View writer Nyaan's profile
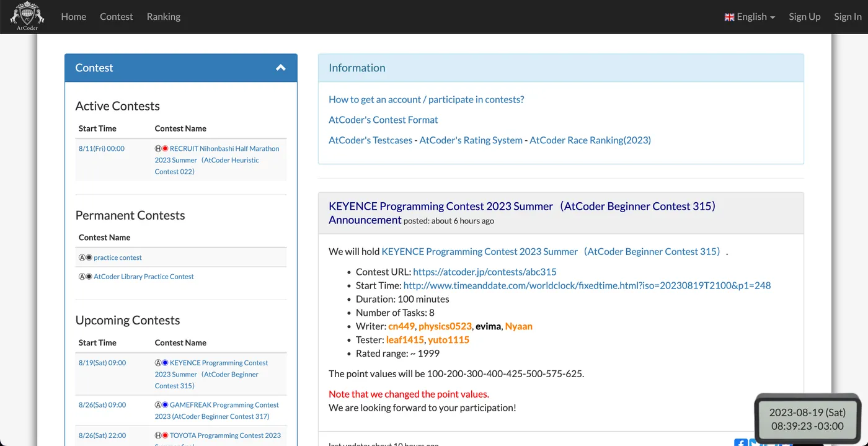The height and width of the screenshot is (446, 868). pos(519,326)
